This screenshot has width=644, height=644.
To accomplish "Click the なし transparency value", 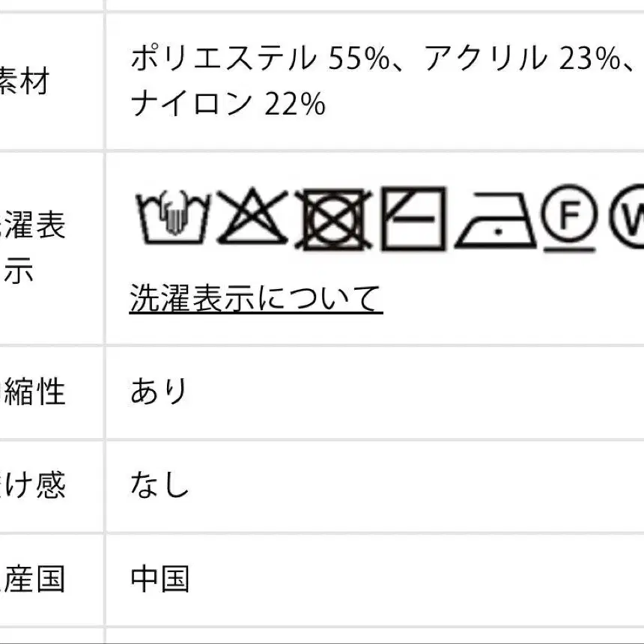I will coord(159,485).
